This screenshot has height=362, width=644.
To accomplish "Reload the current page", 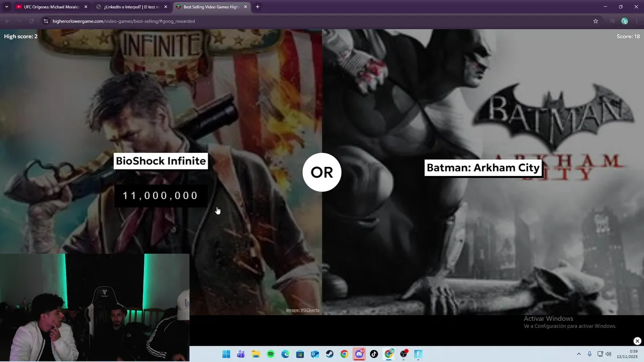I will coord(31,21).
